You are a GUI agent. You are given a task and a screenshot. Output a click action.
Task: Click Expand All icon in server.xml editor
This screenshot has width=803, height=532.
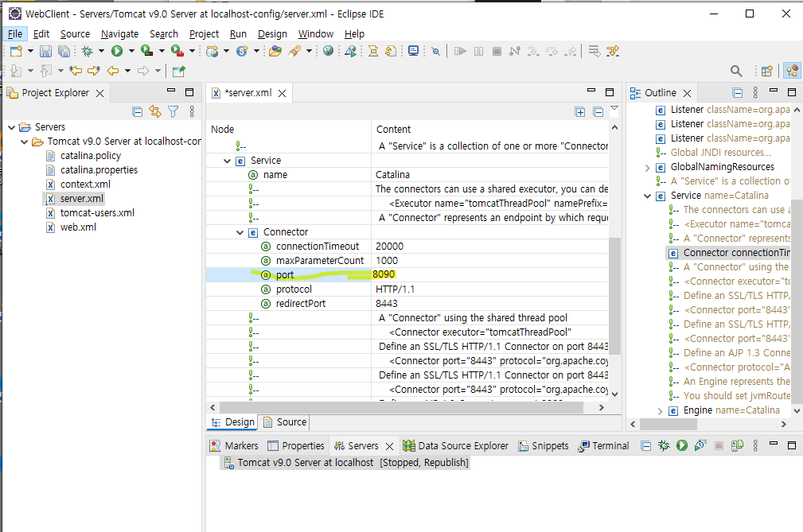coord(579,112)
